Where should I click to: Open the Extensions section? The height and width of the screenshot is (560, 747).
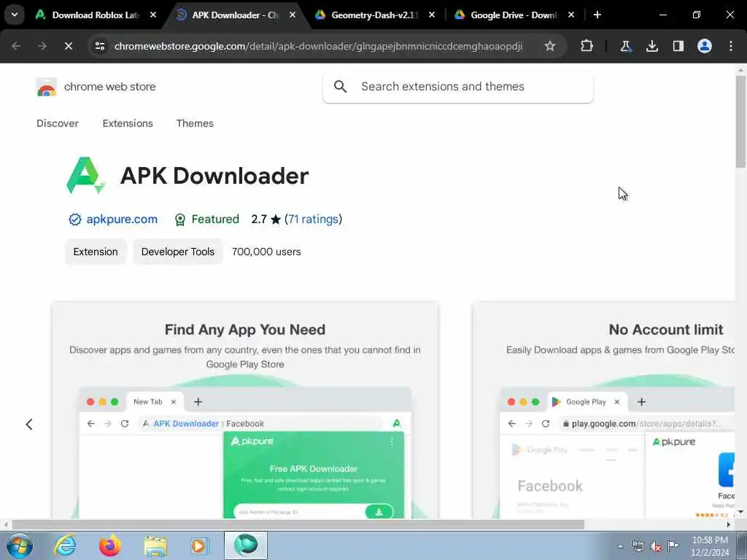[x=128, y=123]
